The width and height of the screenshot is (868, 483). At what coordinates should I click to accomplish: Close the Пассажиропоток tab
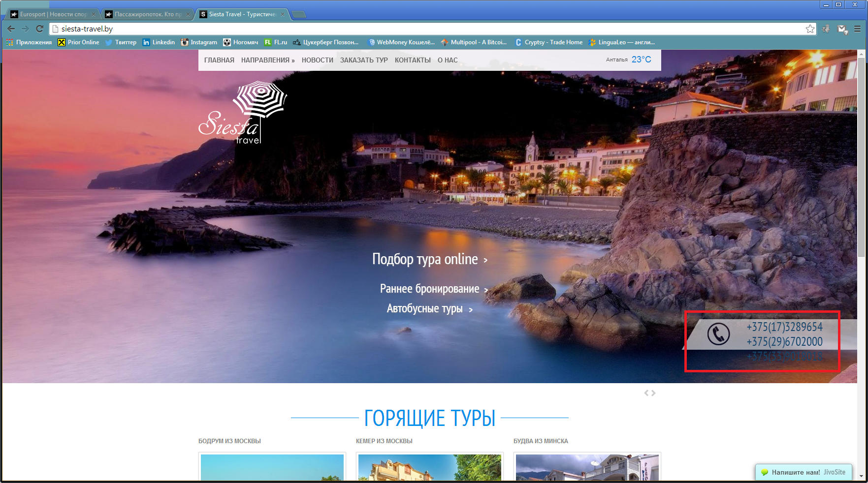tap(188, 14)
